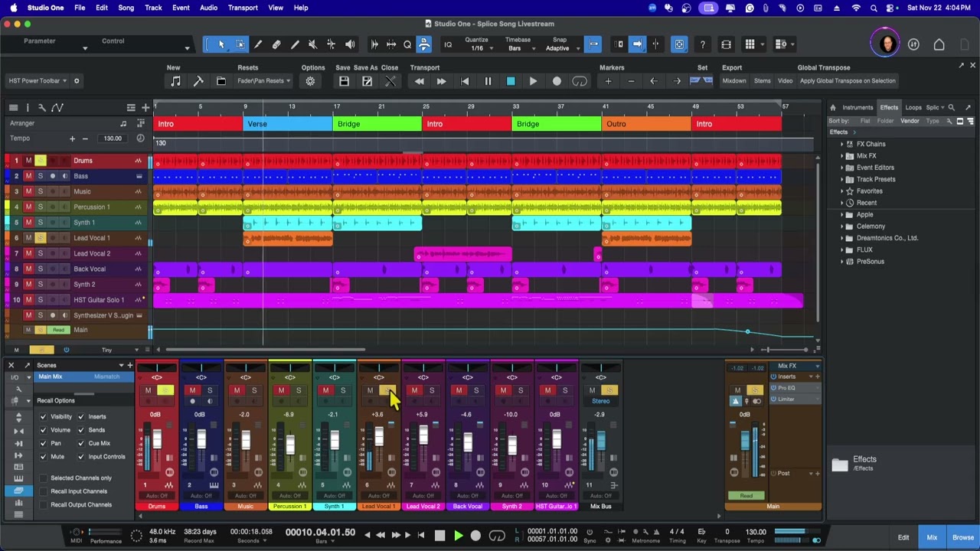Click the Save As icon
Screen dimensions: 980x551
tap(367, 81)
